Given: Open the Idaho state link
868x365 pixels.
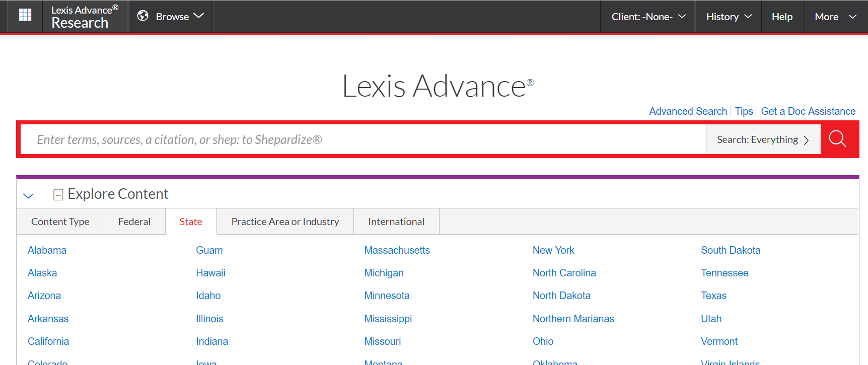Looking at the screenshot, I should click(208, 296).
